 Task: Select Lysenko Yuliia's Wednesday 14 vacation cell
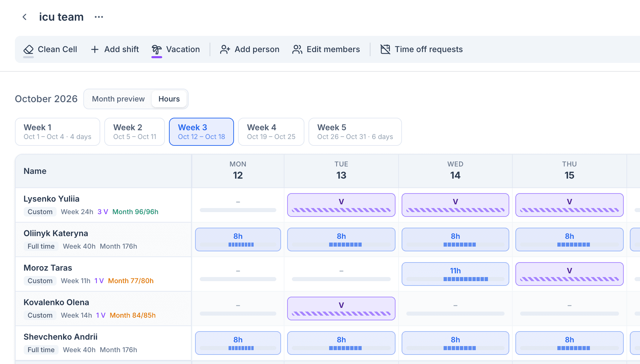coord(455,205)
